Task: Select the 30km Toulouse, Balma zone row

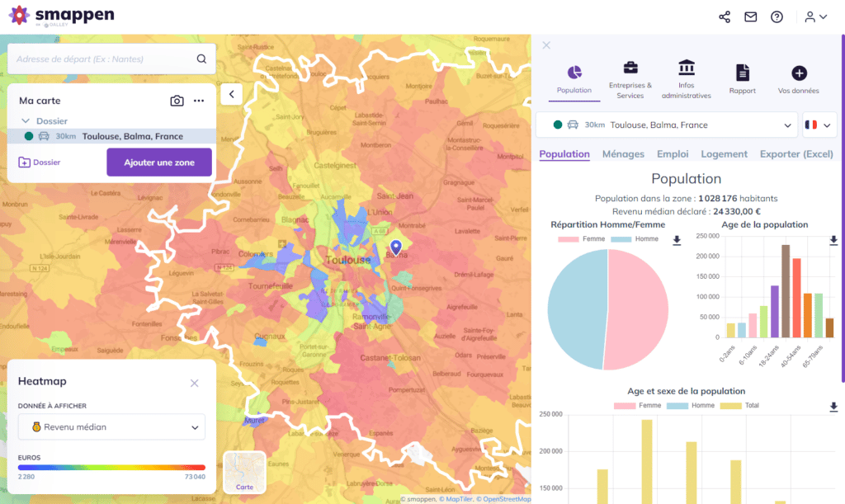Action: click(111, 136)
